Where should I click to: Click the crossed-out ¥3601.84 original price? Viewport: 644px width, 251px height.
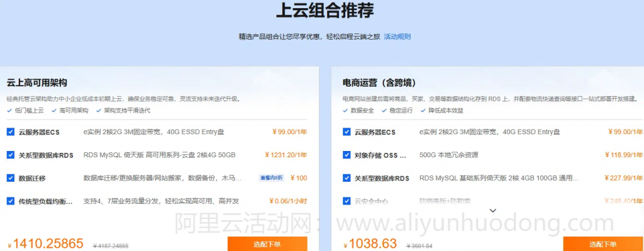pos(419,246)
